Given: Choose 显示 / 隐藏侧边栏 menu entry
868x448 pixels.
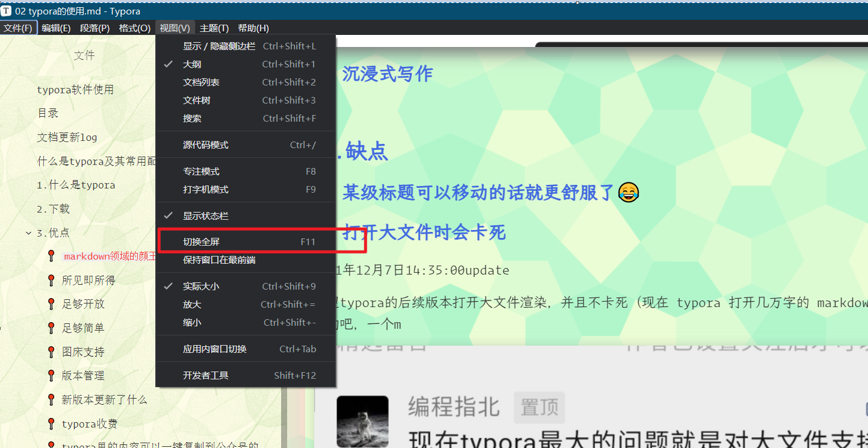Looking at the screenshot, I should click(x=246, y=46).
